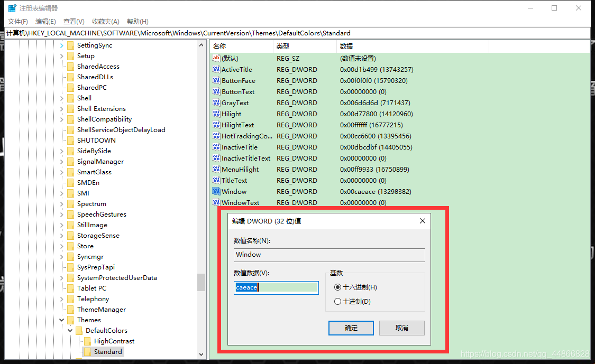
Task: Expand the Shell tree node
Action: tap(62, 98)
